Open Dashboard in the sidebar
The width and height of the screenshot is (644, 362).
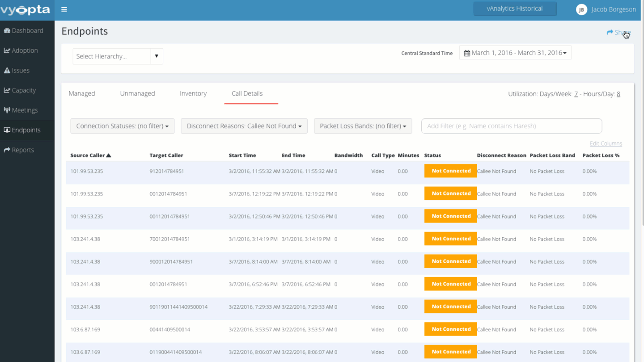[27, 31]
